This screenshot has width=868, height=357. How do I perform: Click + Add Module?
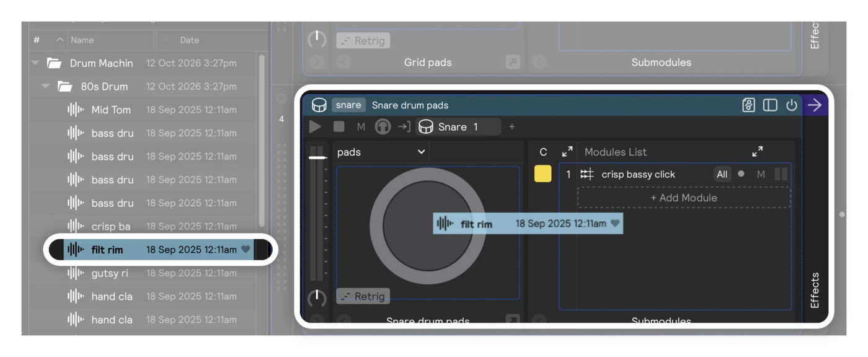pyautogui.click(x=684, y=198)
